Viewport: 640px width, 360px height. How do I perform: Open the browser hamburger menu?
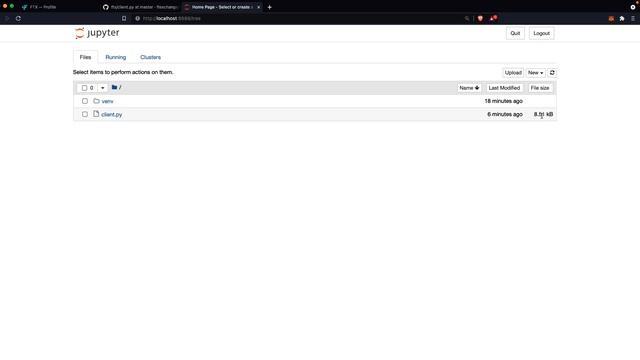tap(633, 18)
